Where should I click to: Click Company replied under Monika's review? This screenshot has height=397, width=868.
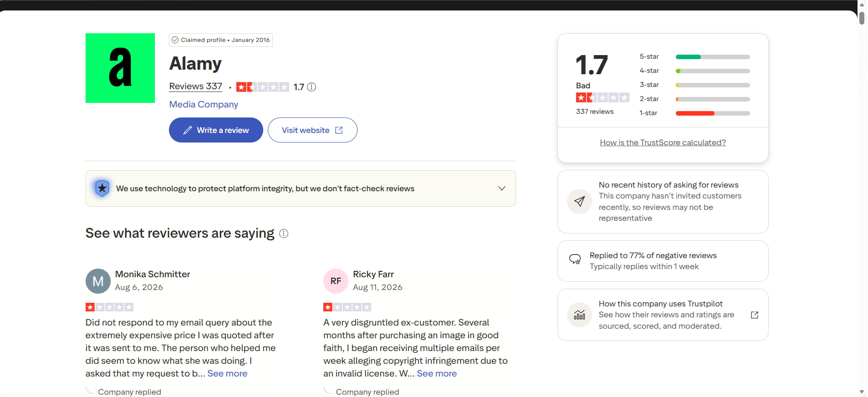pyautogui.click(x=129, y=392)
